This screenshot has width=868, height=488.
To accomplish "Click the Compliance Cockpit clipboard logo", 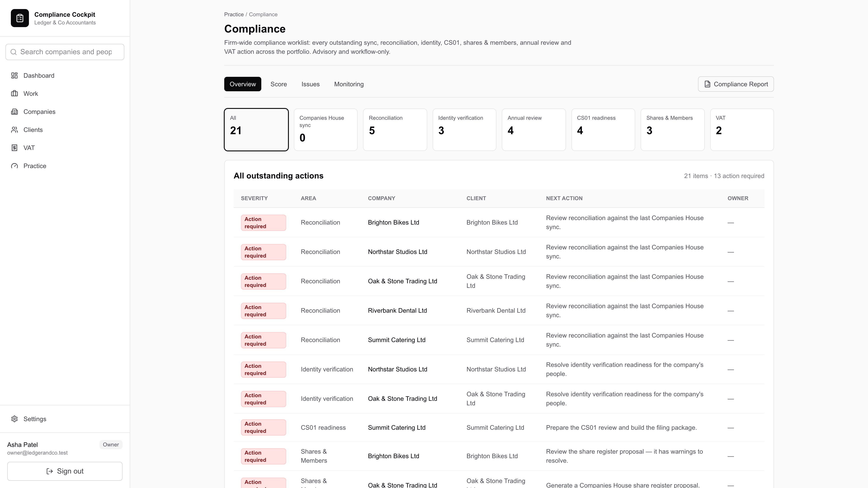I will click(19, 18).
